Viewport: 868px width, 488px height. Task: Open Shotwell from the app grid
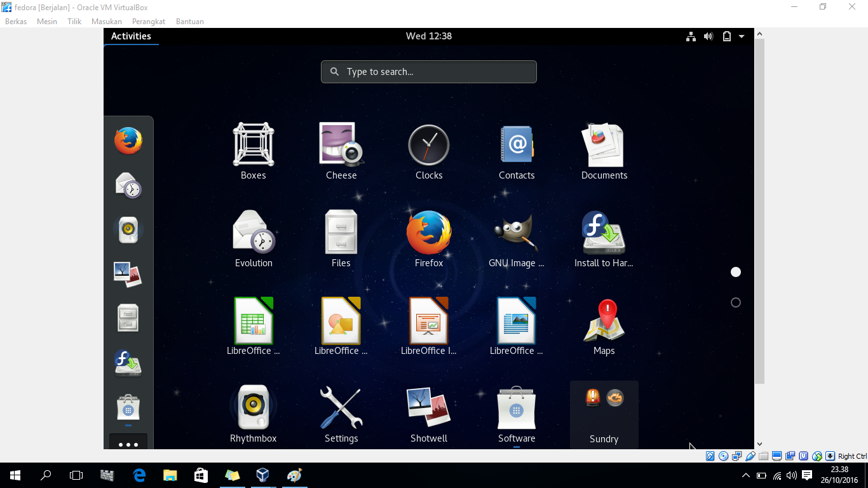click(429, 414)
